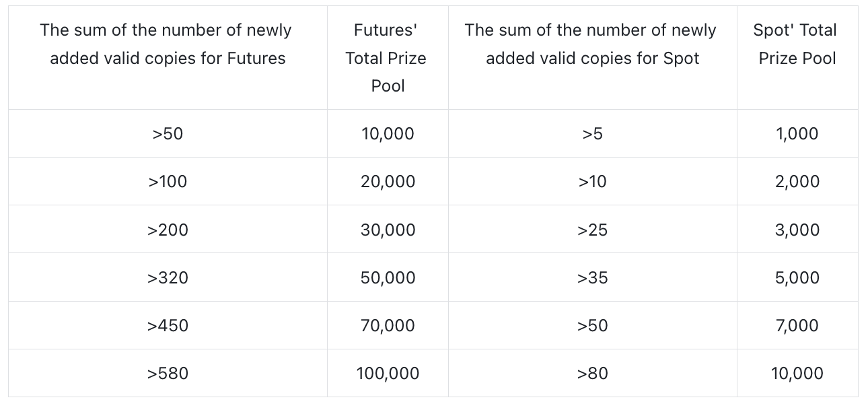The height and width of the screenshot is (408, 868).
Task: Click the >200 Futures copies cell
Action: [168, 230]
